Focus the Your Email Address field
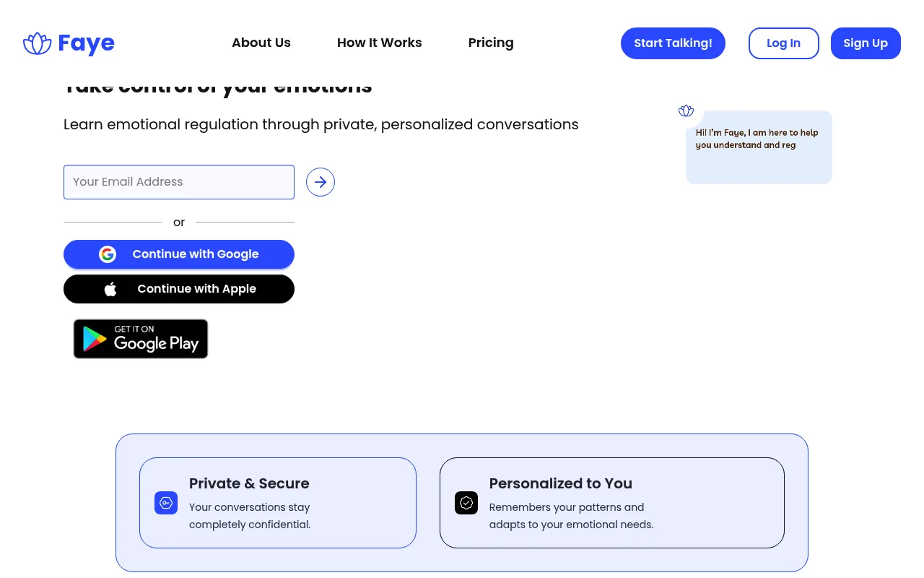 coord(179,182)
